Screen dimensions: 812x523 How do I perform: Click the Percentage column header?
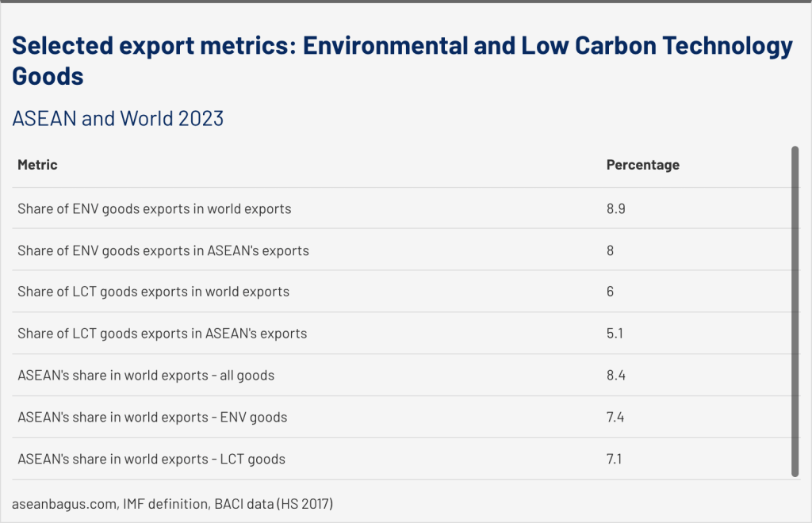642,165
